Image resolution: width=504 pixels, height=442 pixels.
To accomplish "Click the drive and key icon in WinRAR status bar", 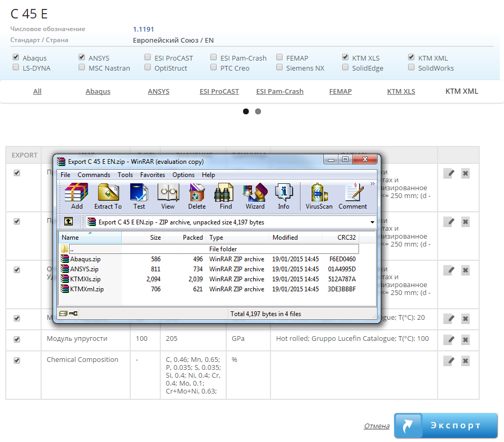I will coord(69,313).
